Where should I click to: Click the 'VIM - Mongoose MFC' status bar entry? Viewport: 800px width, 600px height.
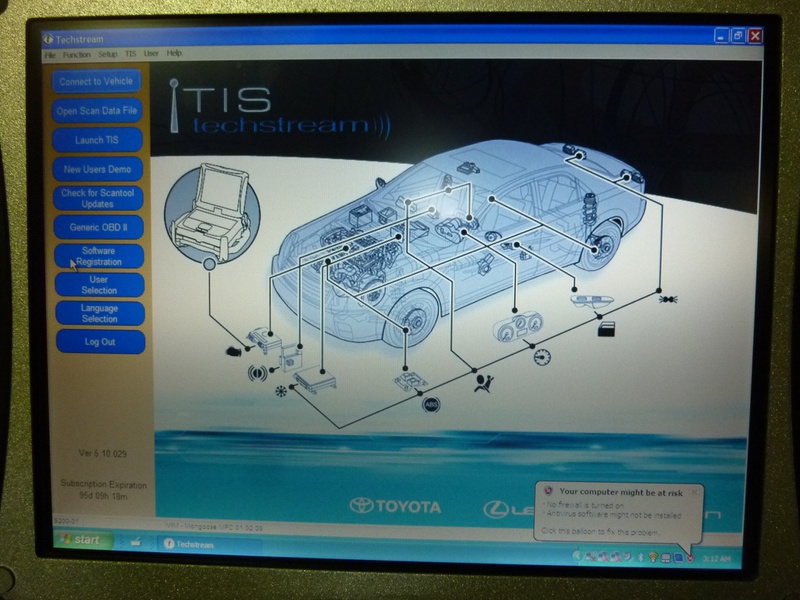point(214,527)
